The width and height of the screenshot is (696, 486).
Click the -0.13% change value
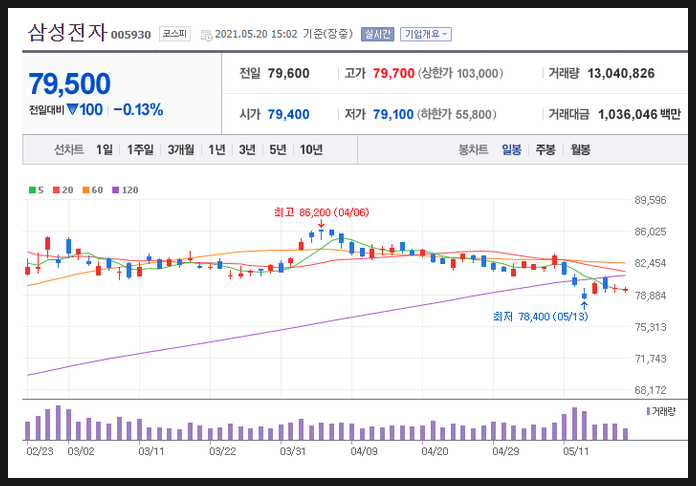138,110
